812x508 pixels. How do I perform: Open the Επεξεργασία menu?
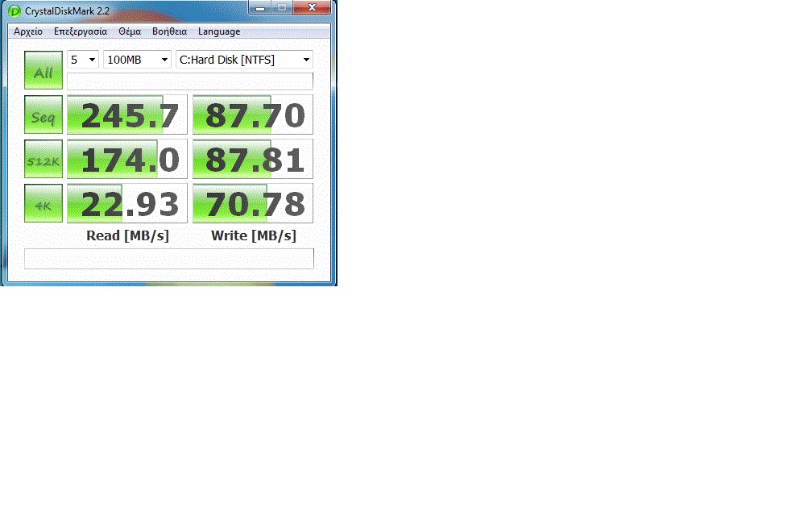point(81,31)
